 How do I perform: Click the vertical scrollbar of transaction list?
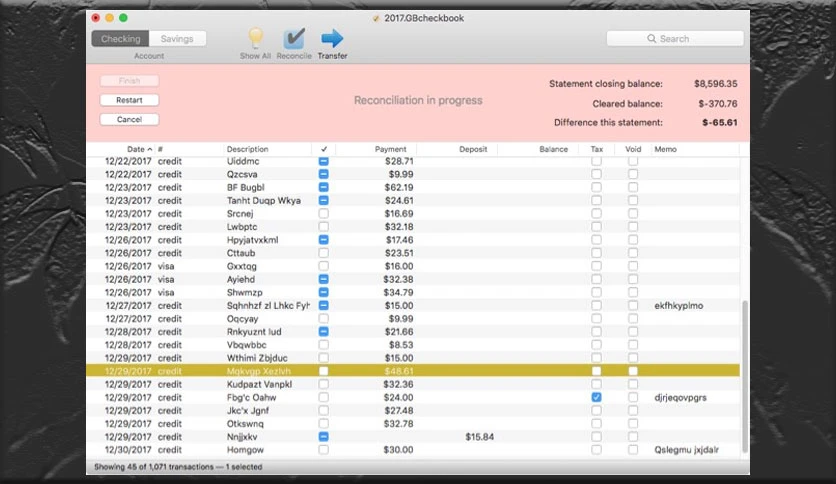click(745, 376)
